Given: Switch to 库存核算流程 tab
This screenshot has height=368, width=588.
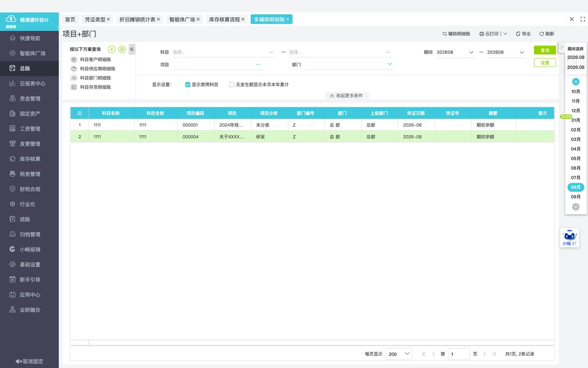Looking at the screenshot, I should pyautogui.click(x=225, y=20).
